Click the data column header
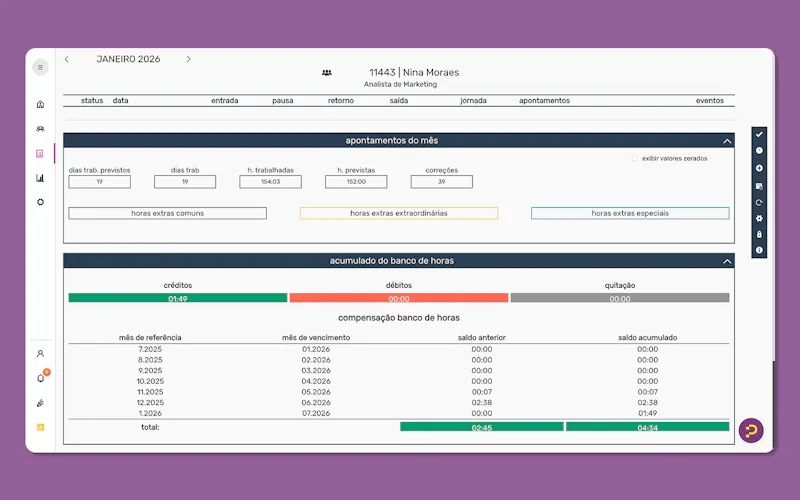This screenshot has height=500, width=800. click(120, 101)
